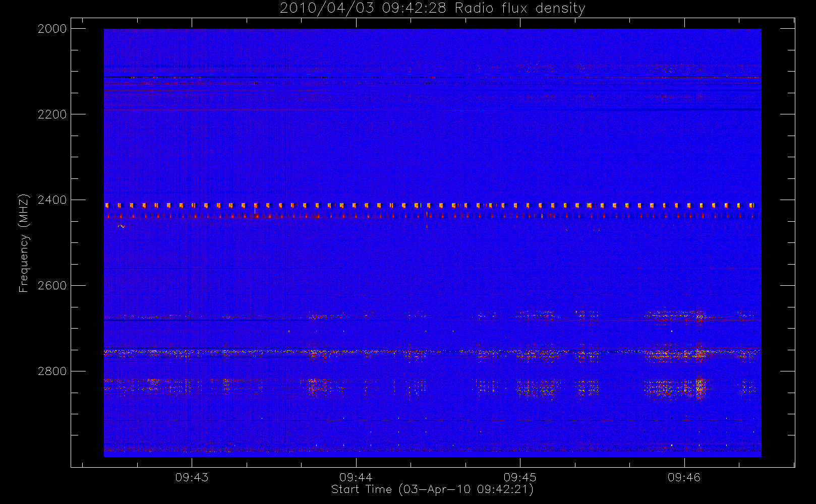
Task: Click the 09:43 time tick label
Action: (x=192, y=477)
